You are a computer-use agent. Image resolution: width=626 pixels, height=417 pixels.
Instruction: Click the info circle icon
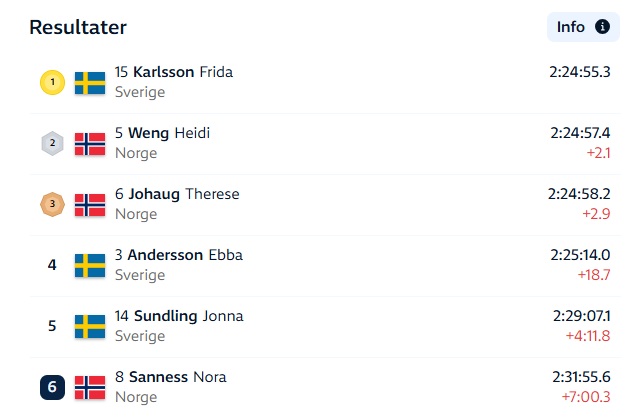point(602,27)
